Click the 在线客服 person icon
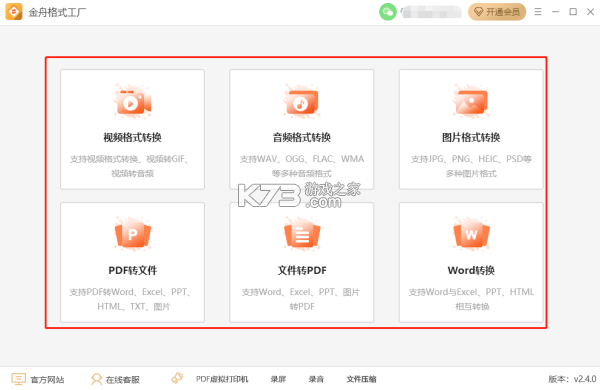The image size is (600, 390). (x=96, y=379)
